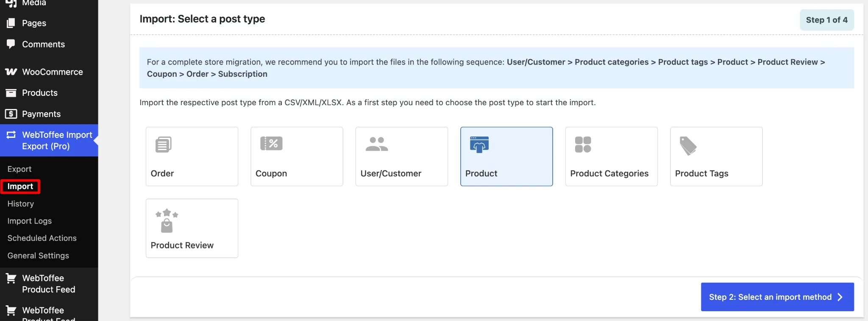Click the Product Review stars icon
Screen dimensions: 868x321
click(x=167, y=221)
